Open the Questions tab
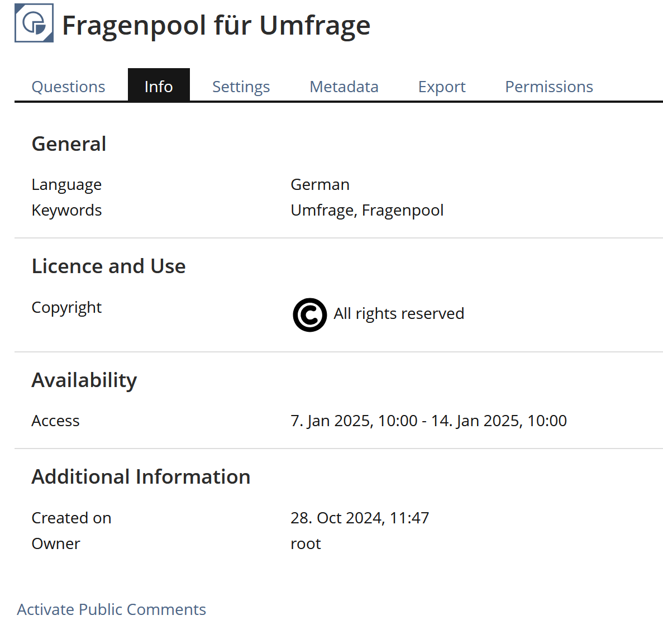The width and height of the screenshot is (663, 644). click(68, 87)
